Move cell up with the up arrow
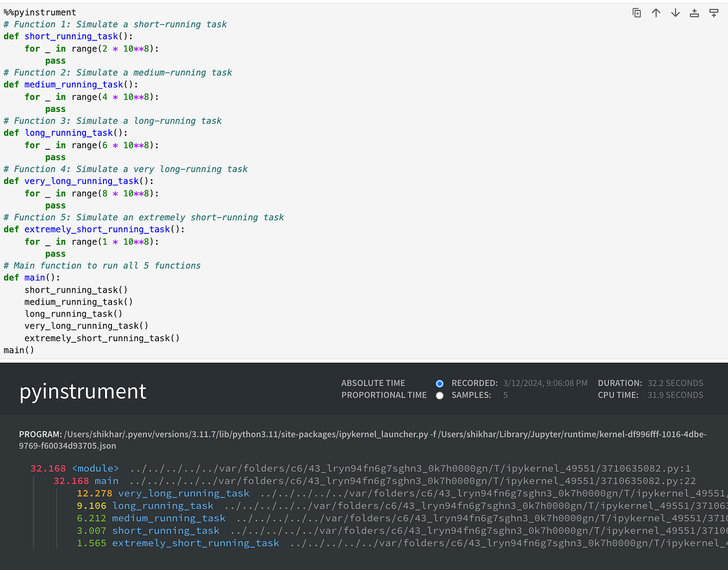Image resolution: width=728 pixels, height=570 pixels. 656,13
